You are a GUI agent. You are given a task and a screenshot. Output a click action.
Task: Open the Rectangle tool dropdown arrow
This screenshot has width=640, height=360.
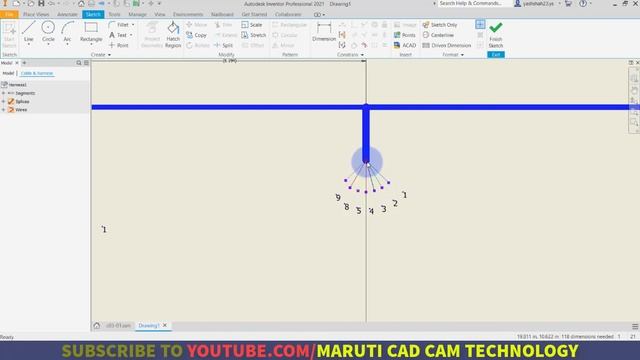coord(91,44)
